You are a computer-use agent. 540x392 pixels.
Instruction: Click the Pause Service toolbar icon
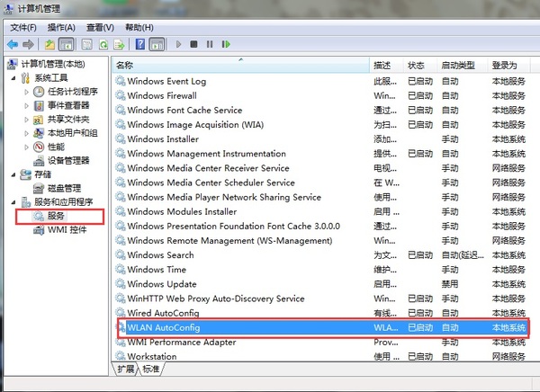pyautogui.click(x=209, y=43)
